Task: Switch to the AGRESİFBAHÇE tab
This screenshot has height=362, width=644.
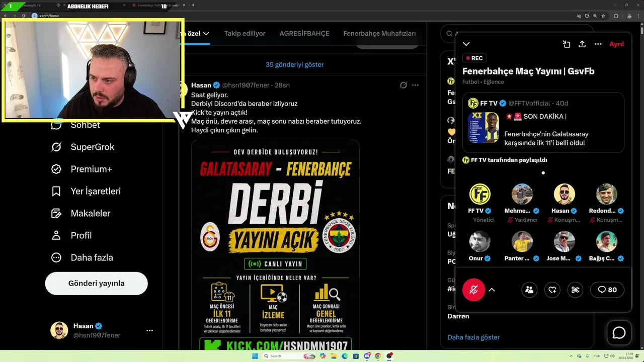Action: tap(304, 34)
